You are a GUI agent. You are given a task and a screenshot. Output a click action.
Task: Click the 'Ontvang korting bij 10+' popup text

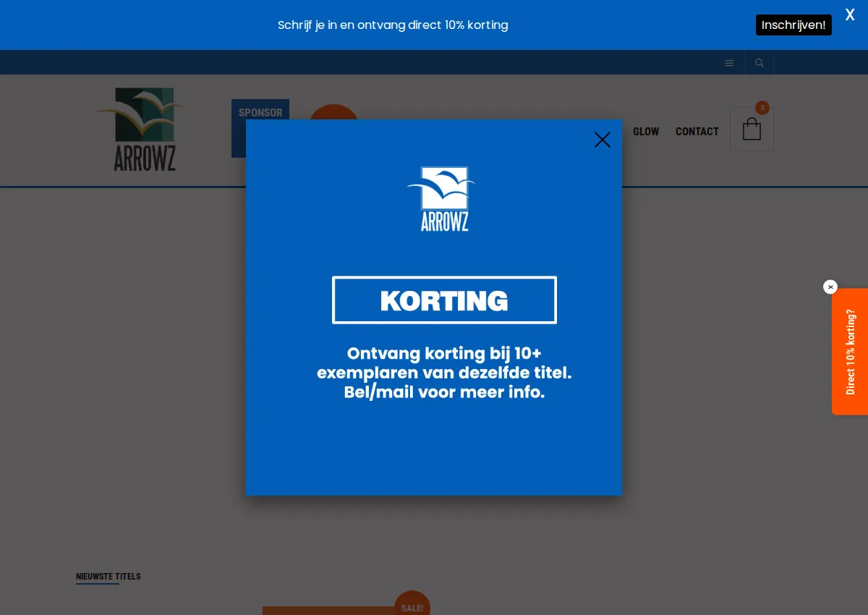[x=444, y=373]
